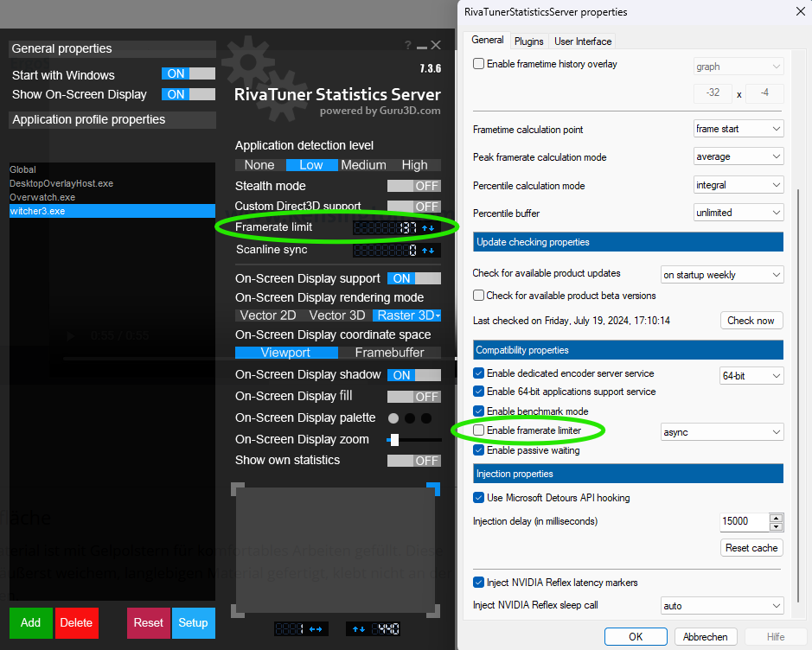Set detection level to Medium

(x=363, y=165)
